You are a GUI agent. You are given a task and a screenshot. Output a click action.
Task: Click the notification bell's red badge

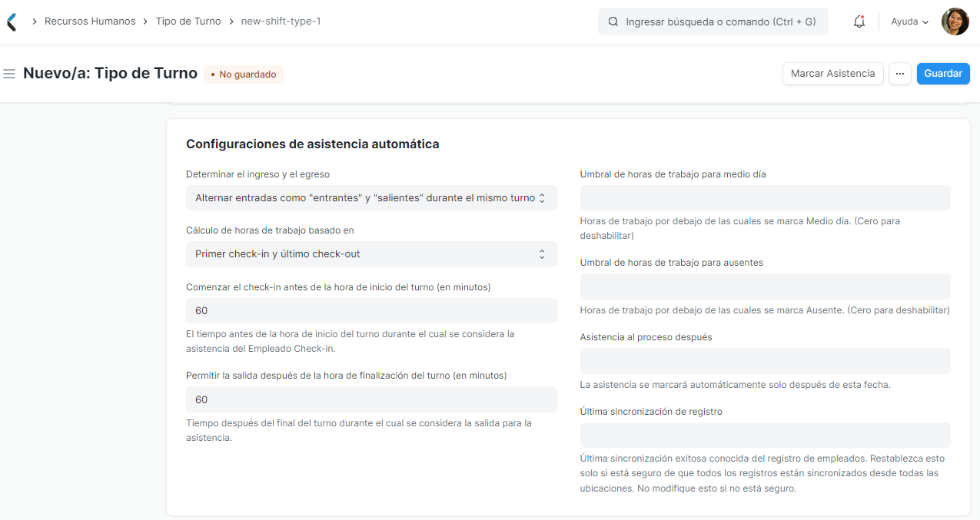pyautogui.click(x=864, y=15)
